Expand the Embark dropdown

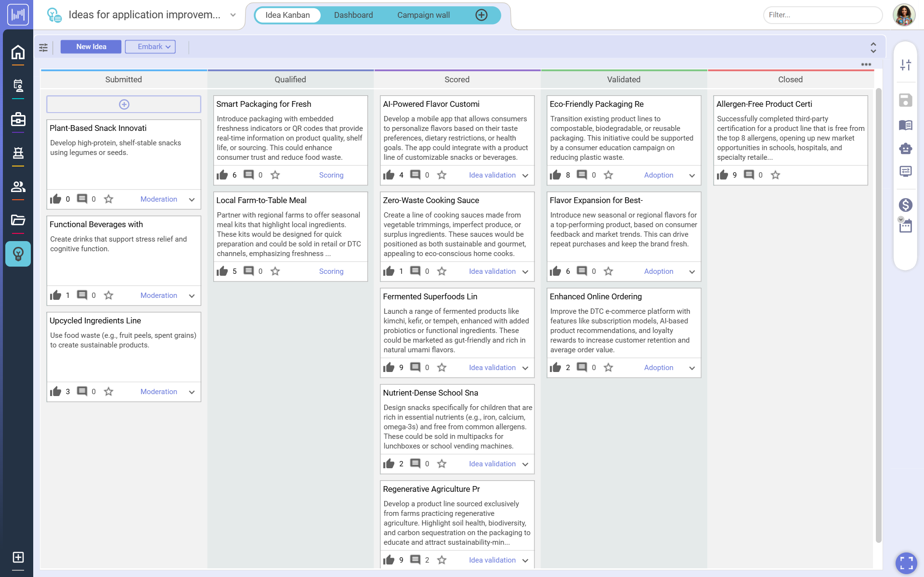[150, 47]
